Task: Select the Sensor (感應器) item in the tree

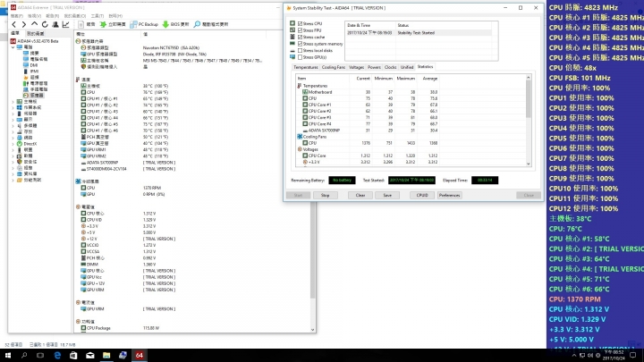Action: pyautogui.click(x=34, y=96)
